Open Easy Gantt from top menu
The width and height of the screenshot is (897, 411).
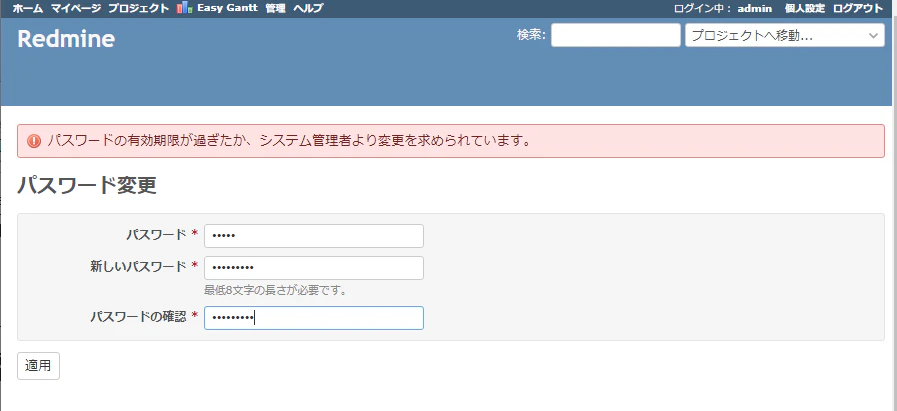point(227,8)
